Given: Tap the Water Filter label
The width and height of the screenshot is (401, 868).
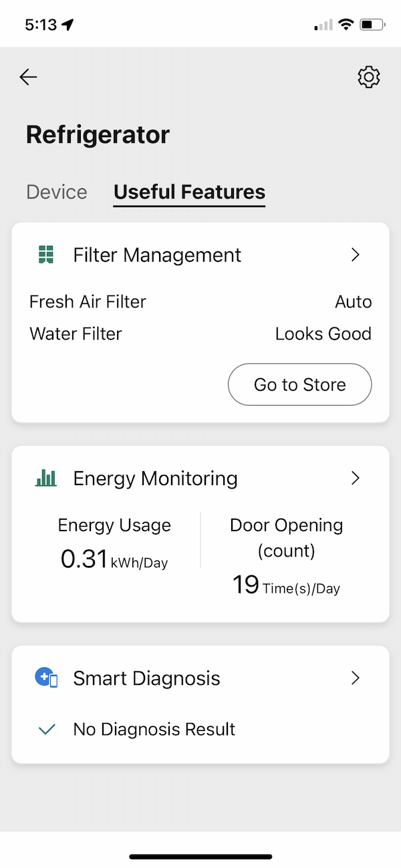Looking at the screenshot, I should click(76, 334).
